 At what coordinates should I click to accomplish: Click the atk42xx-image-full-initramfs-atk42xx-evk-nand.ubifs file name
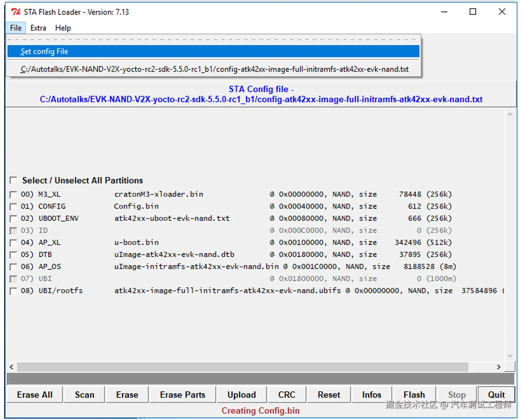click(x=228, y=290)
